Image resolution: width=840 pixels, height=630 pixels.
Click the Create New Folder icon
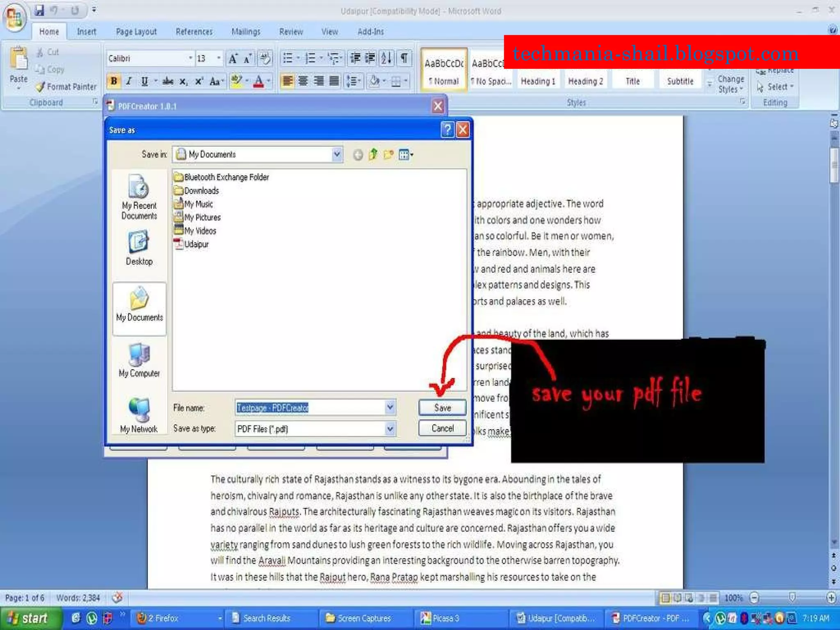coord(388,155)
